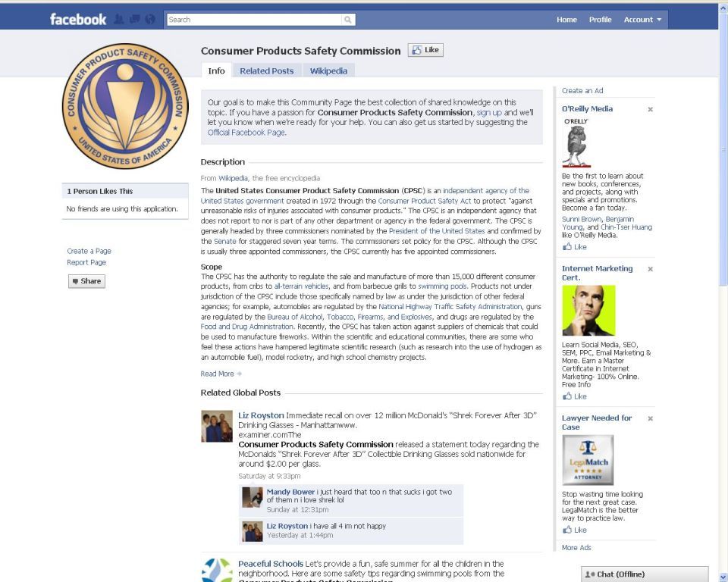This screenshot has width=728, height=582.
Task: Close the O'Reilly Media ad
Action: (x=650, y=110)
